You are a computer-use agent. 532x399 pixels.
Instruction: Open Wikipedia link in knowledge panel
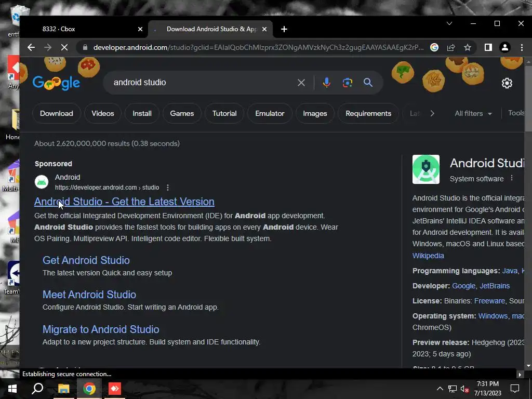click(x=428, y=256)
